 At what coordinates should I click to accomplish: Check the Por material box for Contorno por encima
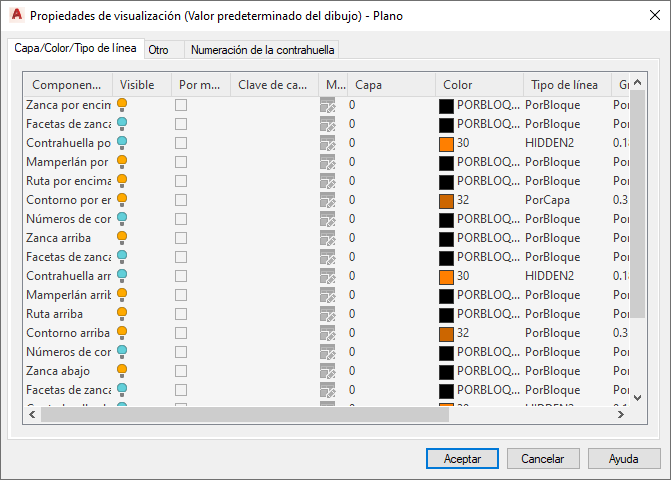(181, 200)
